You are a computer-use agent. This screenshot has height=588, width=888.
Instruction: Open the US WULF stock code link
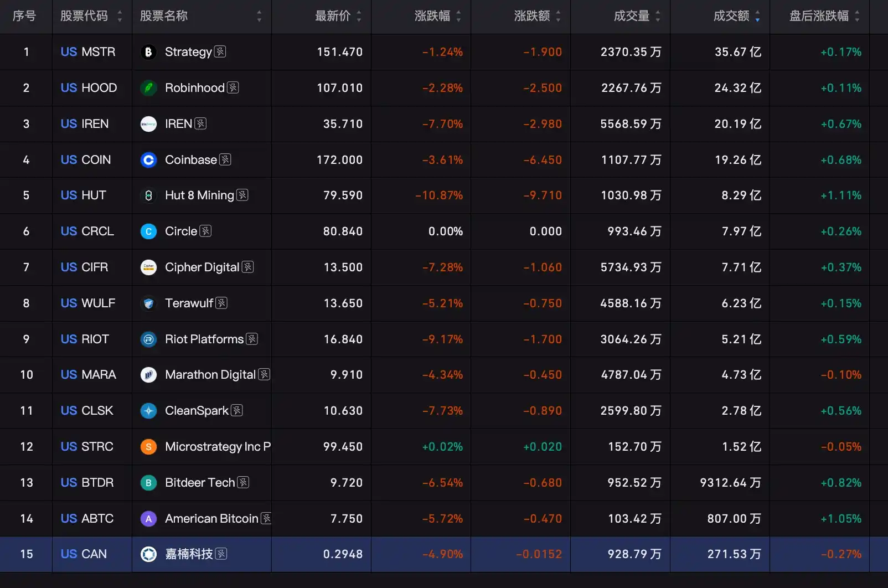click(x=88, y=303)
